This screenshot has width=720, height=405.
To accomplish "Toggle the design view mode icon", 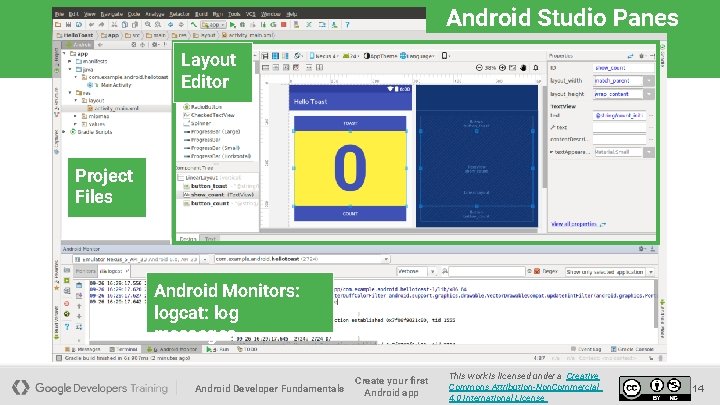I will [x=265, y=56].
